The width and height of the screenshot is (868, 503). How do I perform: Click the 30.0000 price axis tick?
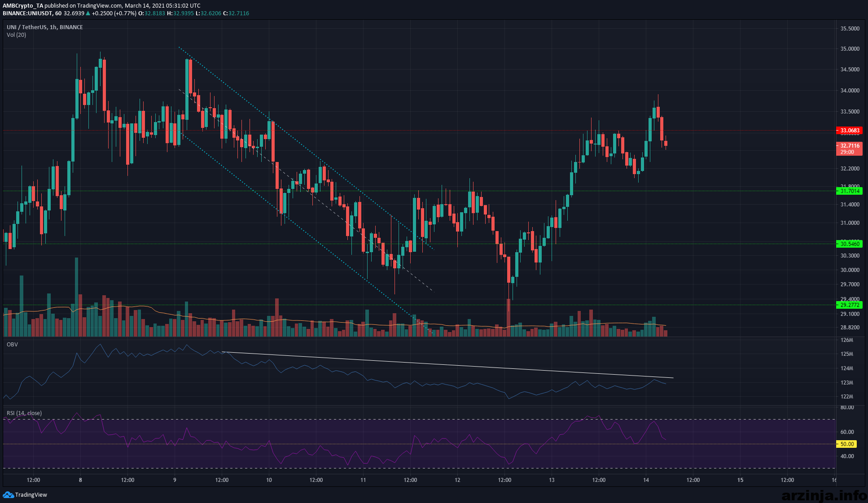tap(850, 270)
